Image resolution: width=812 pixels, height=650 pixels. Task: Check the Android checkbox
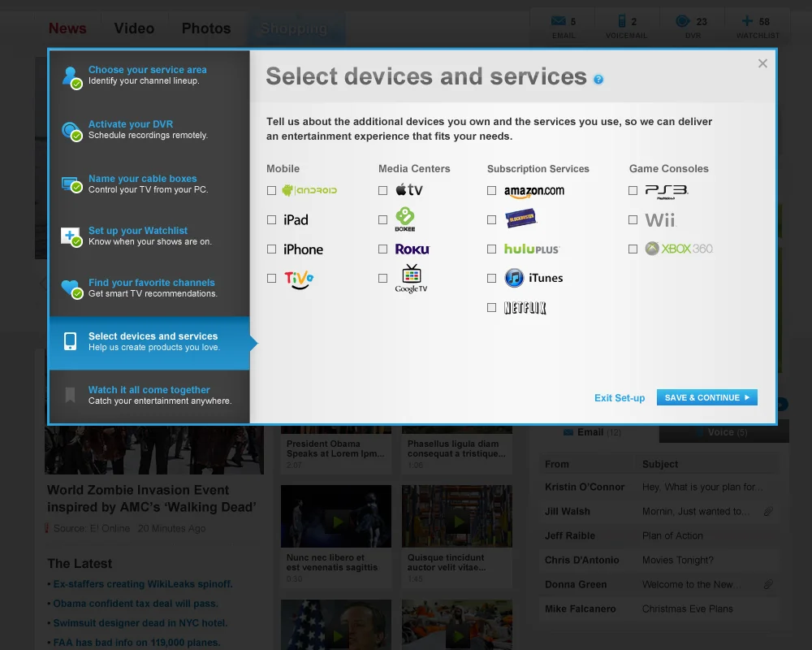271,191
